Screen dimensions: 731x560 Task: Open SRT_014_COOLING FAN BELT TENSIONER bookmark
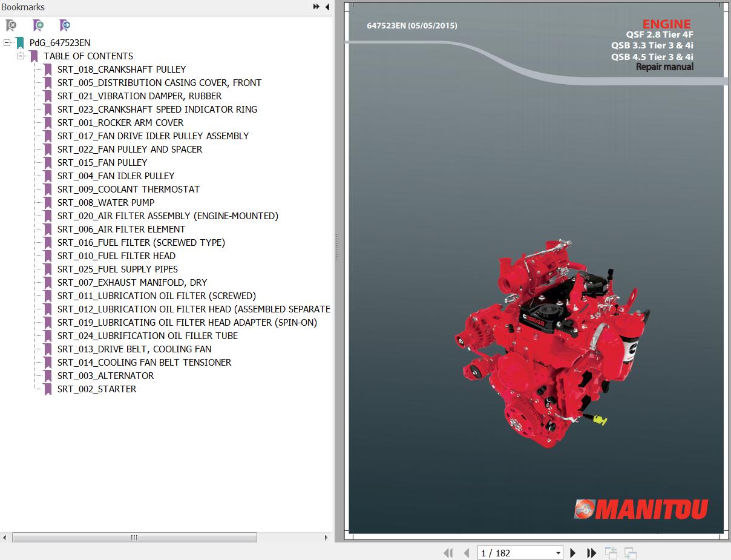pyautogui.click(x=145, y=363)
